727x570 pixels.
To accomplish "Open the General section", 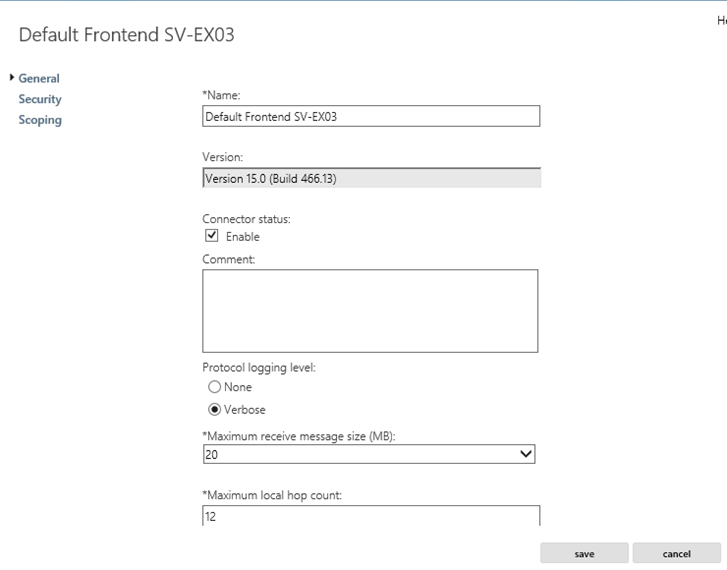I will point(39,78).
